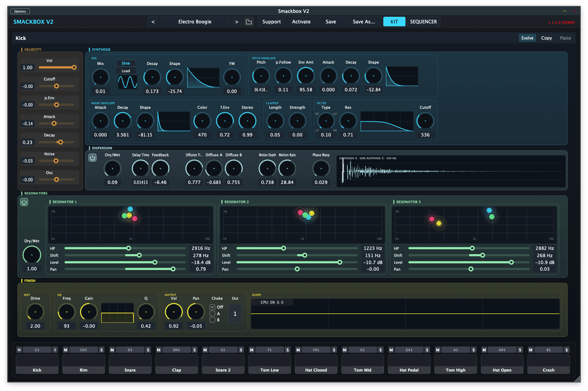Open the Options menu
Viewport: 588px width, 391px height.
pyautogui.click(x=20, y=11)
